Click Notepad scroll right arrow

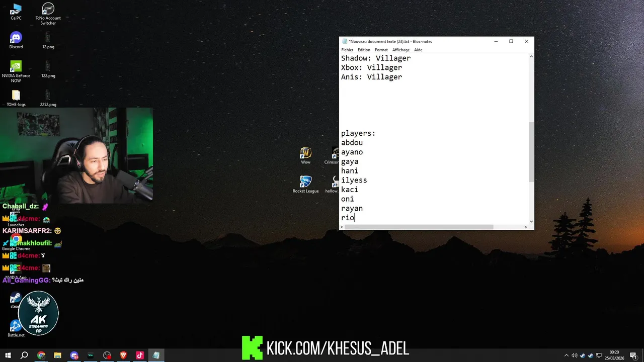[526, 227]
